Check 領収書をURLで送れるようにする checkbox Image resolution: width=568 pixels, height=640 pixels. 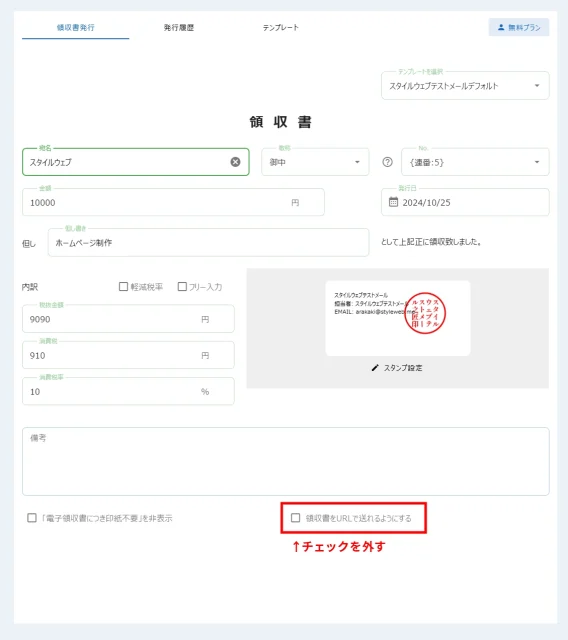(295, 518)
